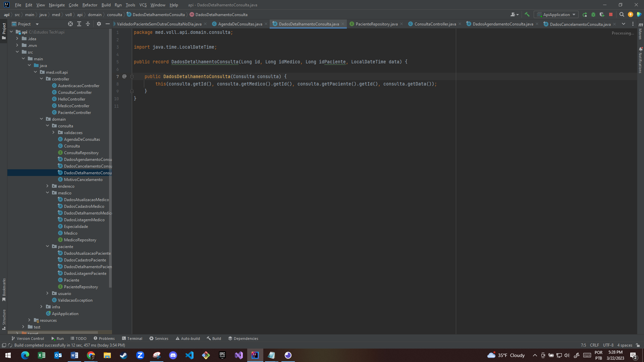The height and width of the screenshot is (362, 644).
Task: Open the Dependencies tool window
Action: coord(243,338)
